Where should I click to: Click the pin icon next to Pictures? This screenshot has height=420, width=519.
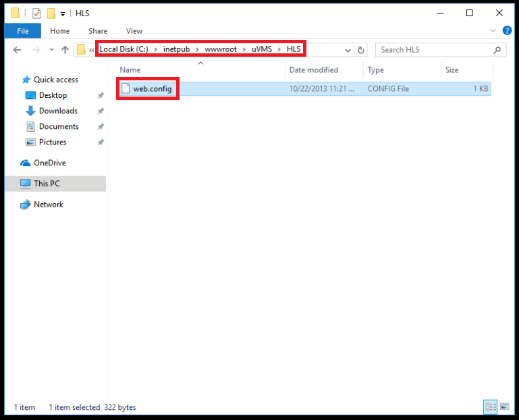pyautogui.click(x=101, y=142)
